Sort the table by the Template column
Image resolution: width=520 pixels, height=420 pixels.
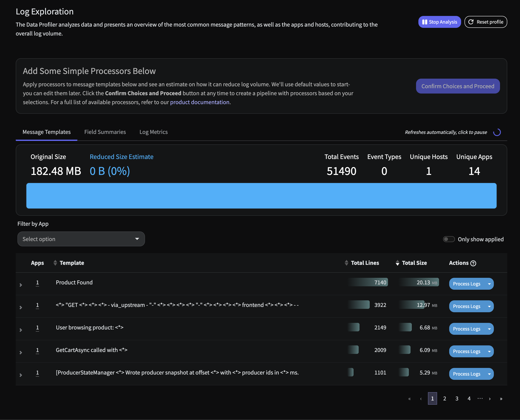tap(55, 263)
